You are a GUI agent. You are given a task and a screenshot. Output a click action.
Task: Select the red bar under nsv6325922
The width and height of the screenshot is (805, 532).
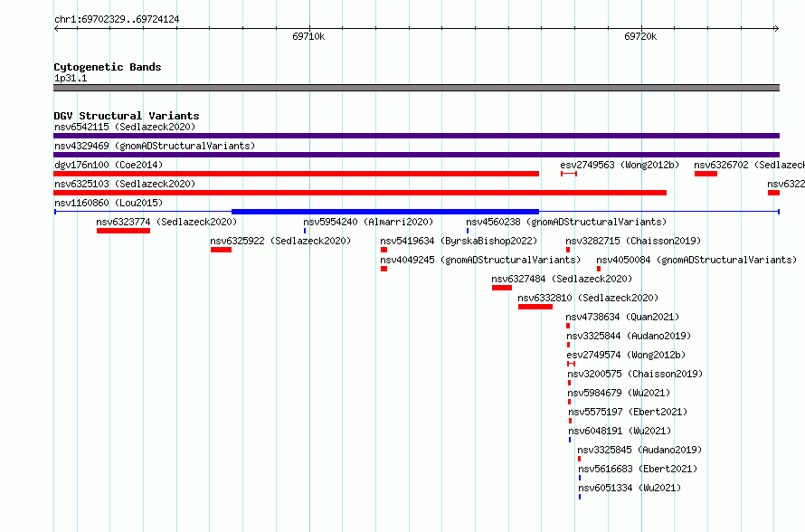pyautogui.click(x=222, y=250)
